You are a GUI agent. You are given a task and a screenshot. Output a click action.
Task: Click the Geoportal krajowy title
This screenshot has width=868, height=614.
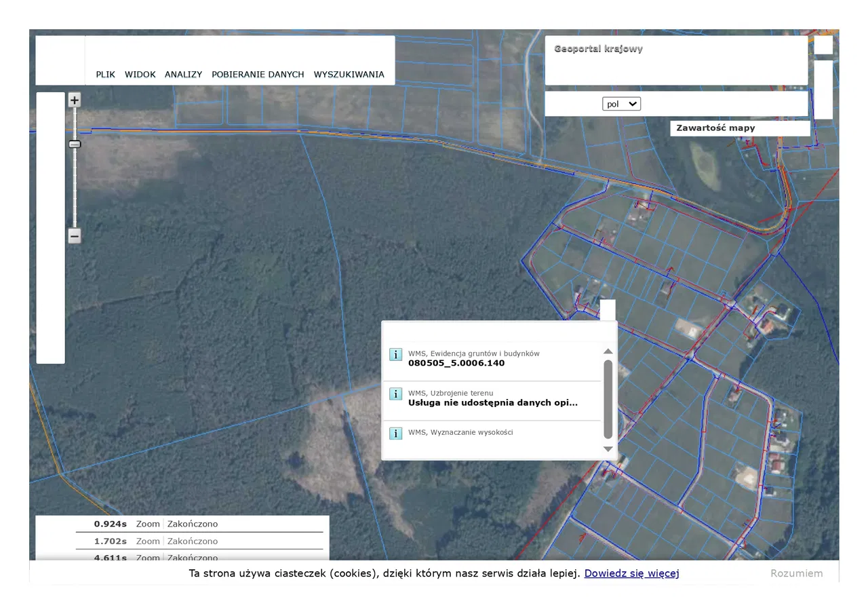(598, 49)
